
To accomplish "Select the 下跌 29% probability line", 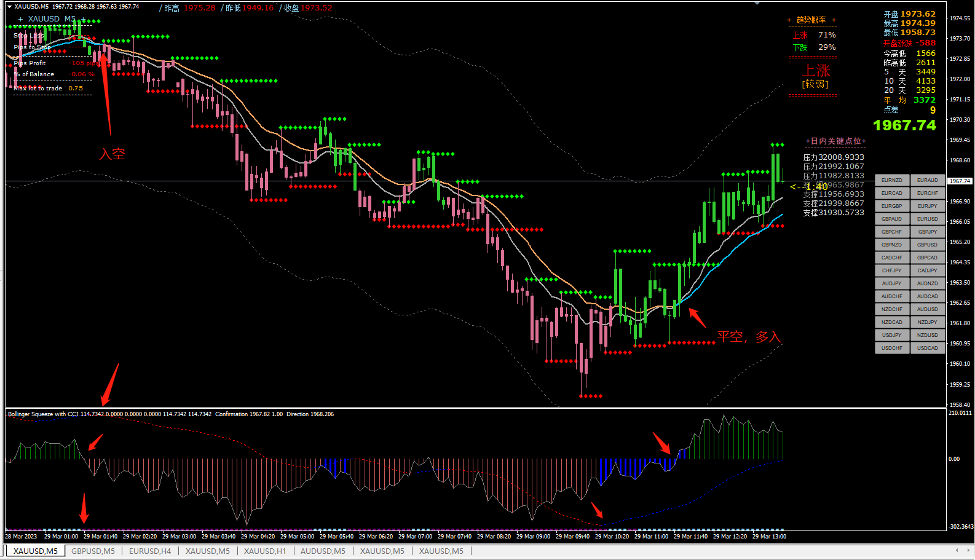I will click(814, 47).
